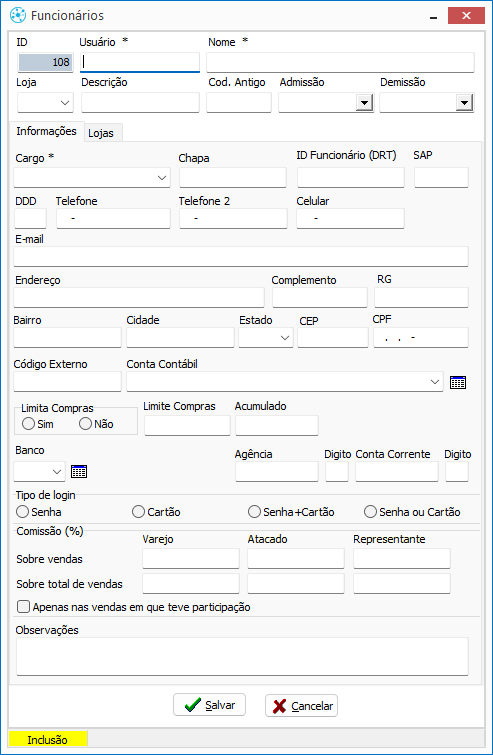Switch to the Lojas tab
This screenshot has height=755, width=493.
pyautogui.click(x=103, y=133)
